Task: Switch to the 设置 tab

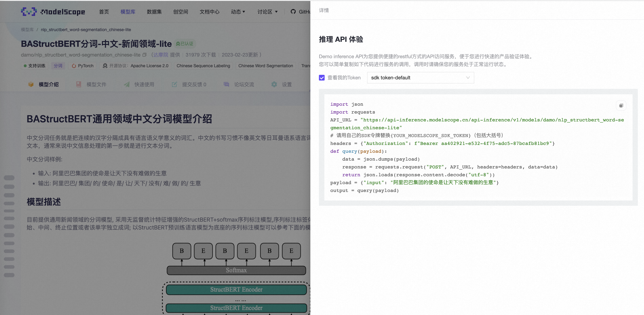Action: click(x=282, y=84)
